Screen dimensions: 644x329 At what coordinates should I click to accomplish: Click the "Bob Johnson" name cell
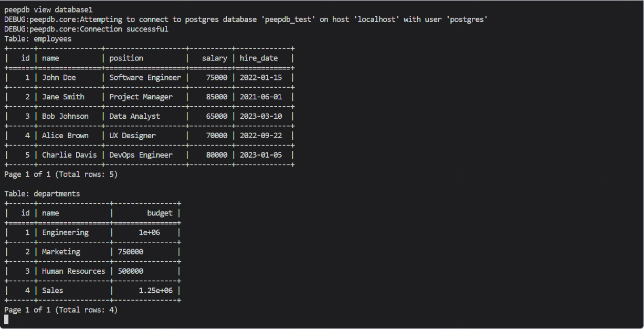pyautogui.click(x=65, y=116)
